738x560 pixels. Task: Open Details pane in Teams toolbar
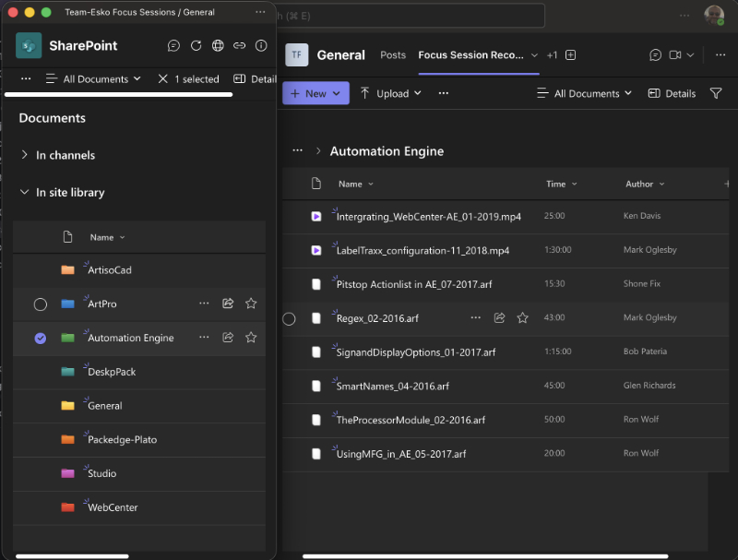(x=672, y=93)
